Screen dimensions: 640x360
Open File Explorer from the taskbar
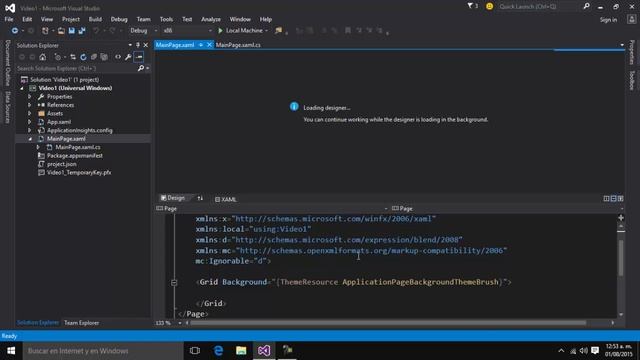click(x=241, y=351)
